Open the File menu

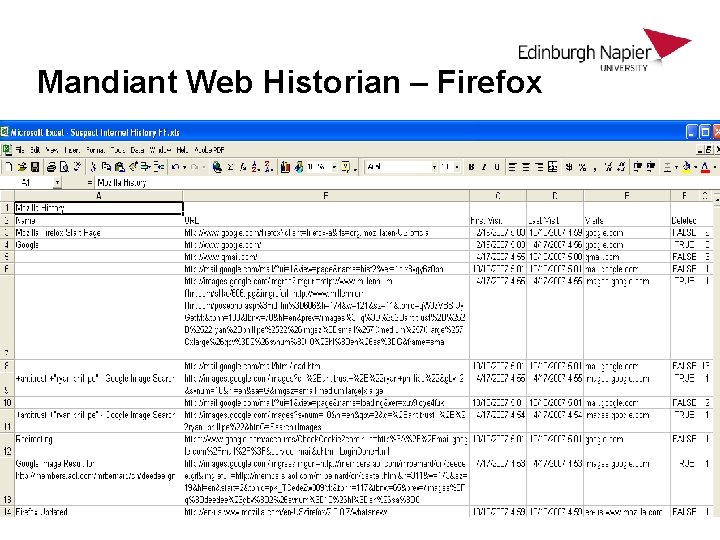coord(20,150)
